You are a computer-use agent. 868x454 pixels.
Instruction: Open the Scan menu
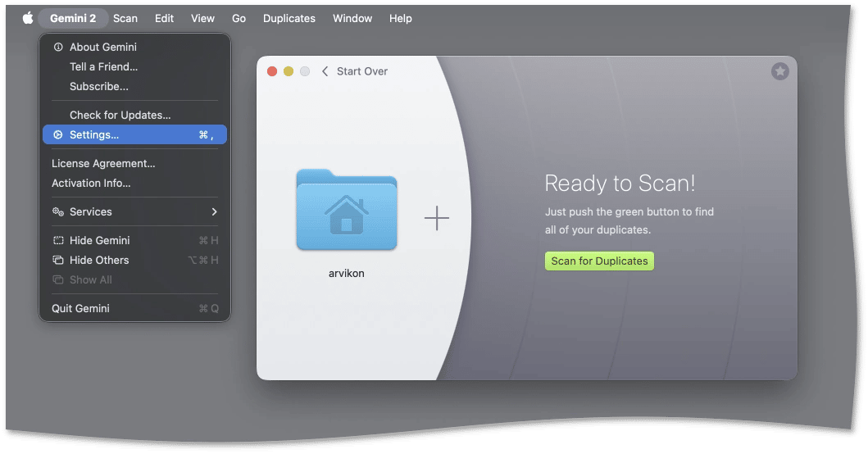click(x=125, y=18)
